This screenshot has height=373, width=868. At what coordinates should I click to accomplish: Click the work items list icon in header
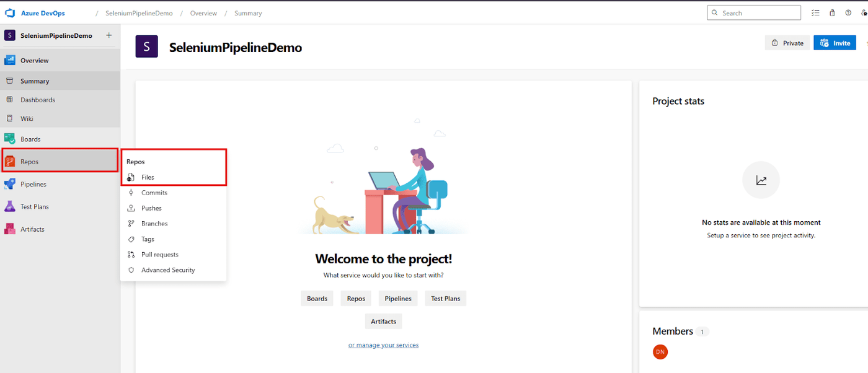tap(815, 12)
